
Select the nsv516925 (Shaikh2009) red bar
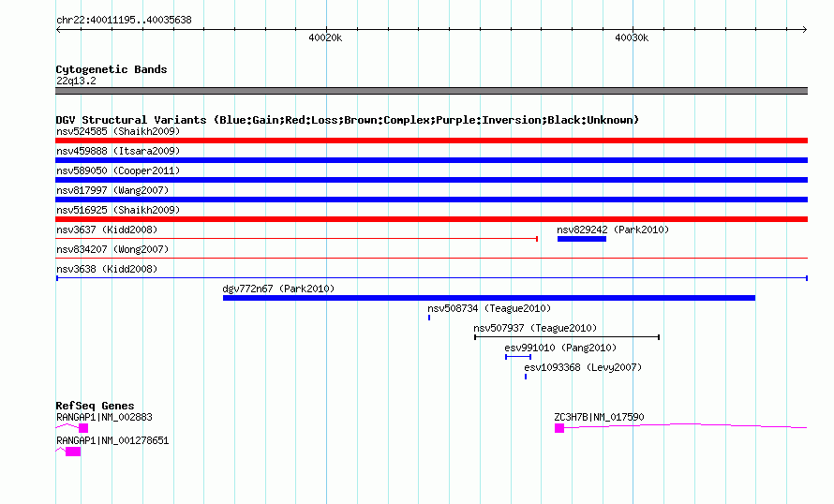click(431, 219)
